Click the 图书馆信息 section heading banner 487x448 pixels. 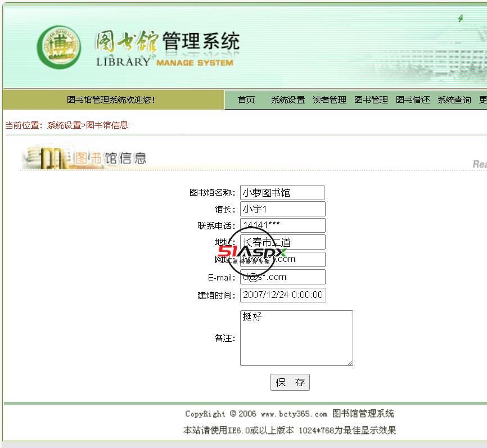(84, 157)
